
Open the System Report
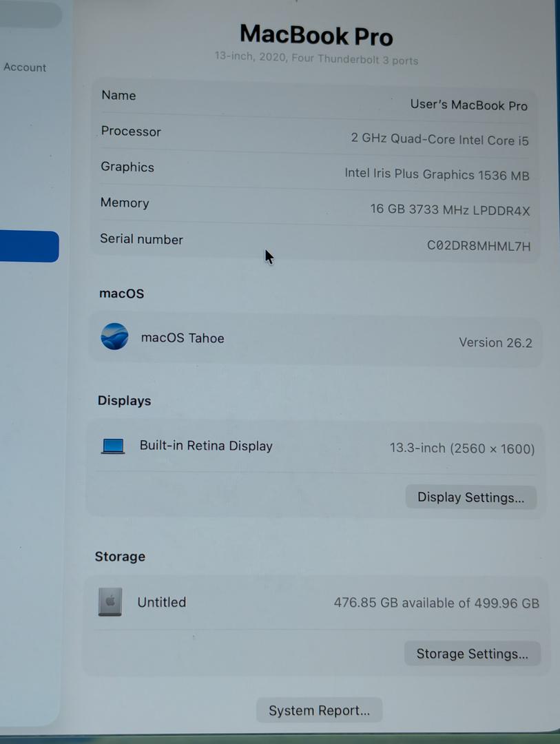(319, 710)
